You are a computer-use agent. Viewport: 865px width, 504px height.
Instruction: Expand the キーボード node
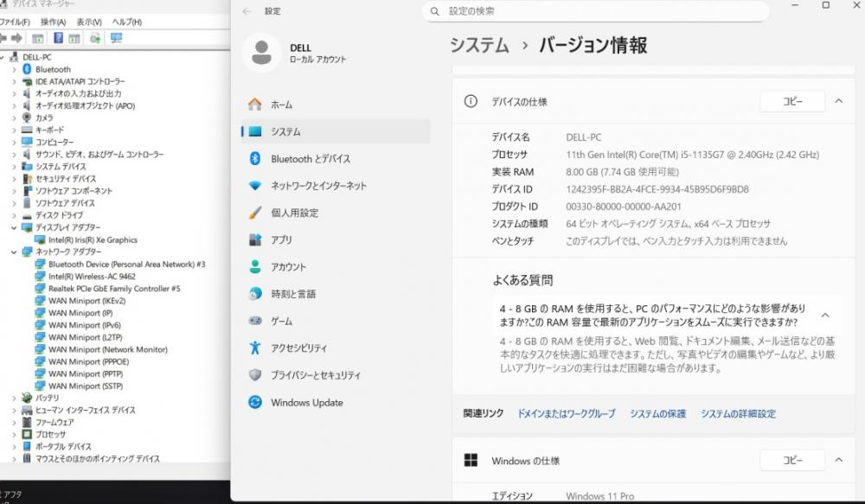coord(14,131)
